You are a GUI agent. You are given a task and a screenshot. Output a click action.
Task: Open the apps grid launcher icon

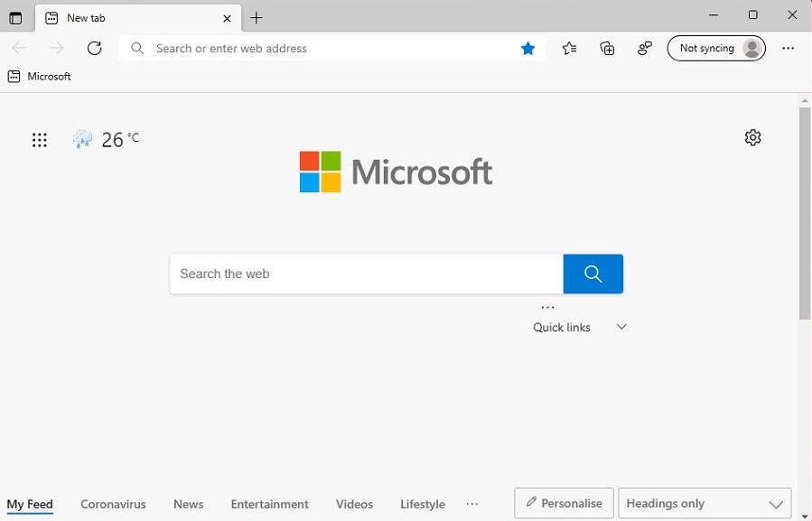[x=40, y=140]
